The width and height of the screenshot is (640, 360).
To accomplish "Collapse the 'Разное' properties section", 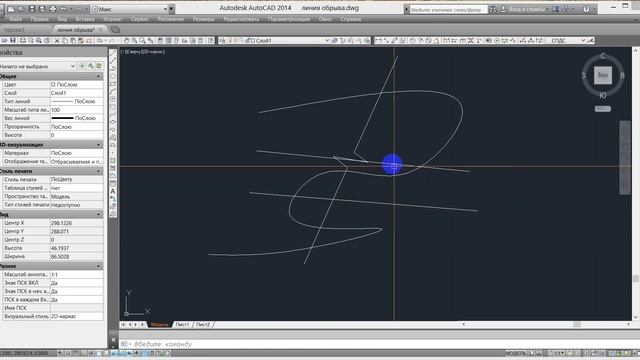I will click(98, 266).
